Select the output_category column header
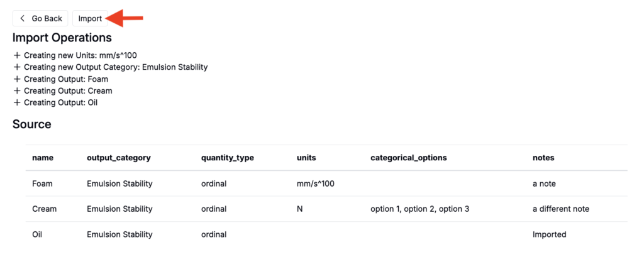The height and width of the screenshot is (269, 644). [119, 158]
